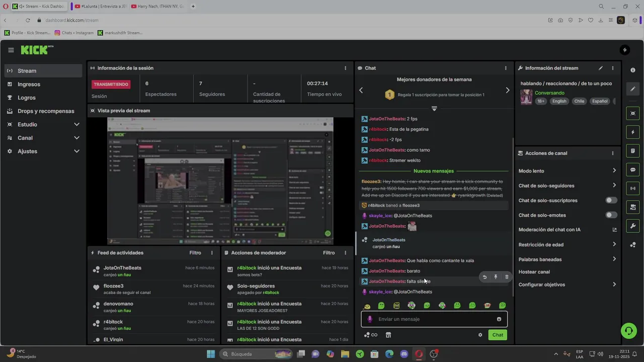Show previous top donor with left arrow
Screen dimensions: 644x362
tap(361, 90)
